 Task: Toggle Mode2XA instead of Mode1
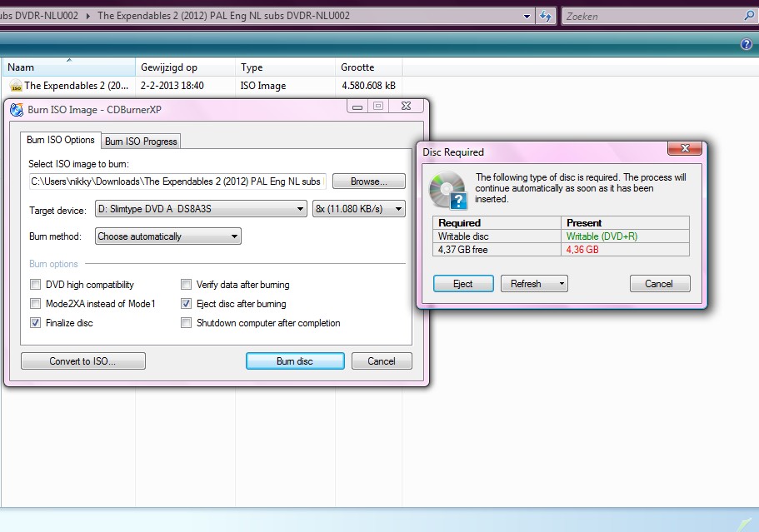[35, 304]
